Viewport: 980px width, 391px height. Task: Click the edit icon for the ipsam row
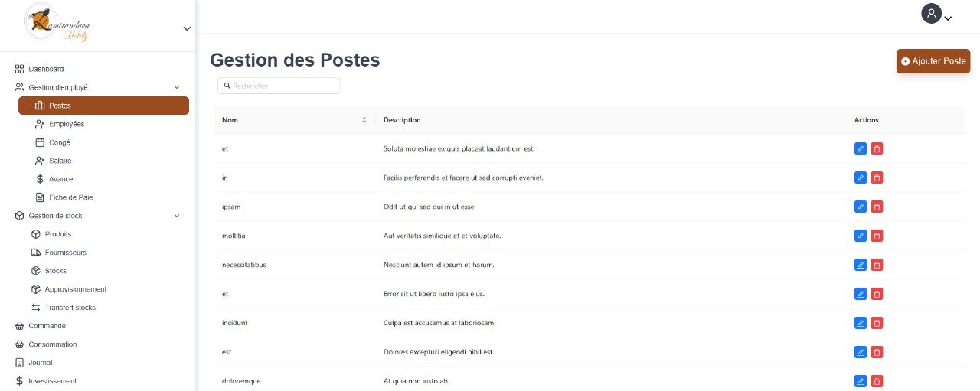860,207
